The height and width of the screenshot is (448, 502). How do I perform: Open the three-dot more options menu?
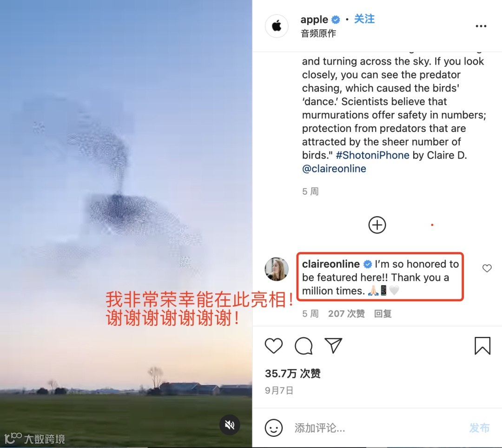click(x=481, y=26)
